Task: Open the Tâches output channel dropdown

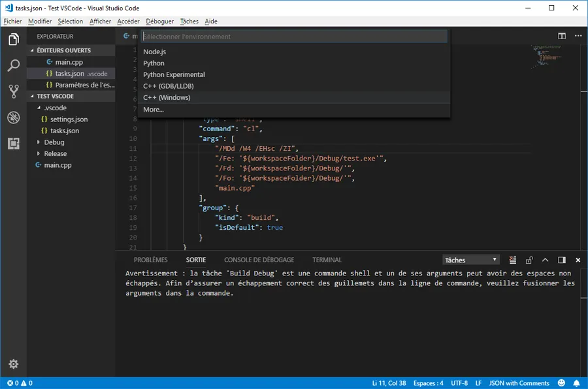Action: (x=471, y=260)
